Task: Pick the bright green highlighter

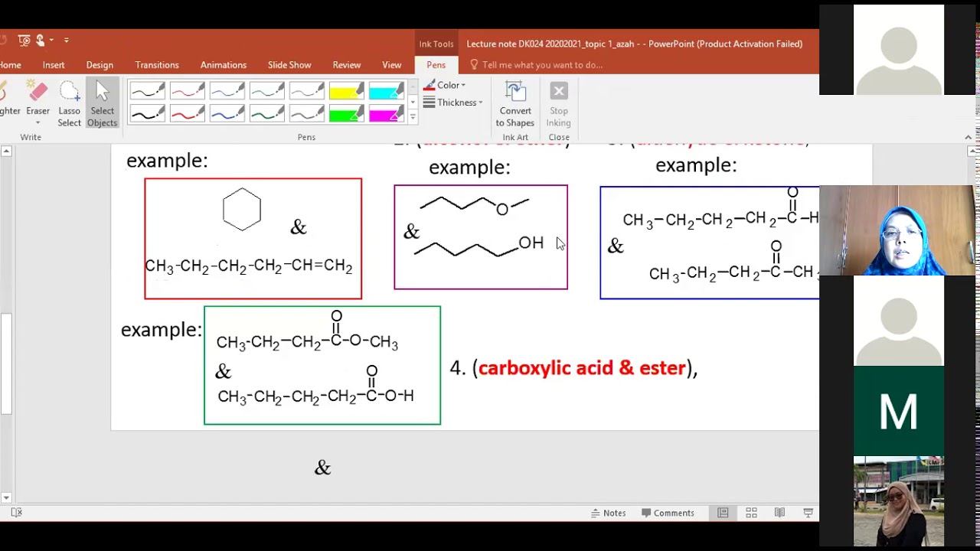Action: [x=347, y=113]
